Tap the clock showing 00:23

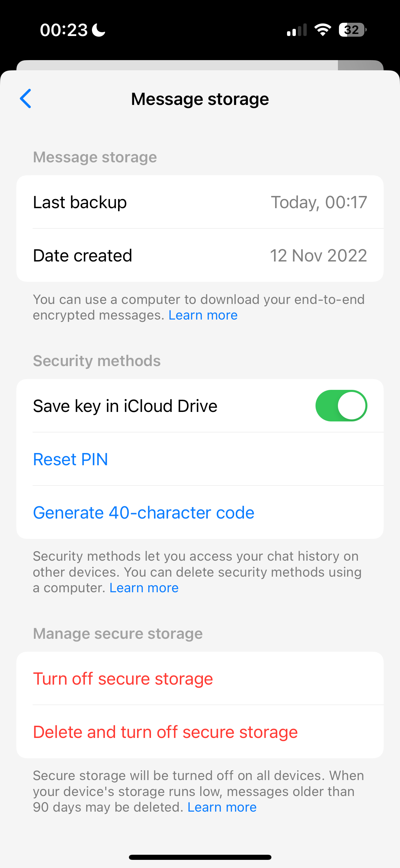coord(64,30)
